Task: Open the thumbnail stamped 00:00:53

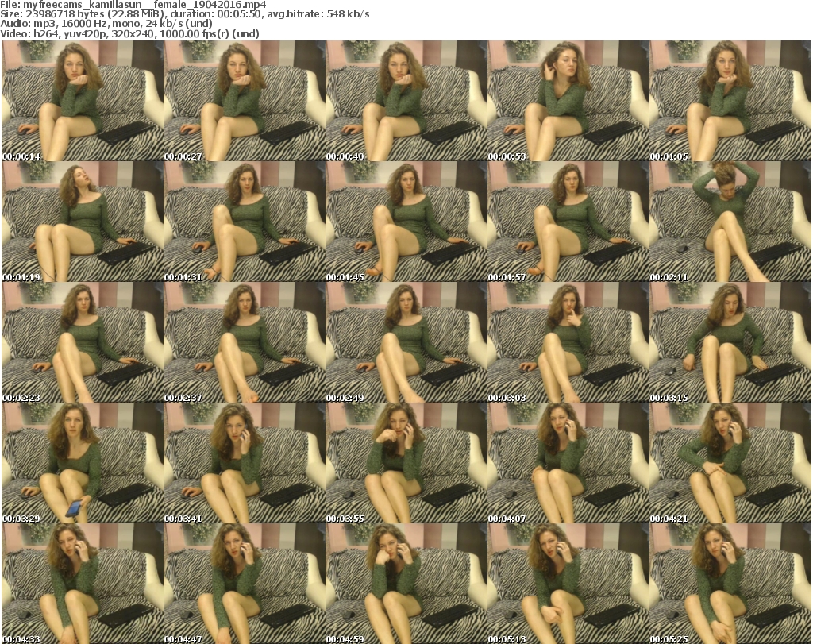Action: [568, 101]
